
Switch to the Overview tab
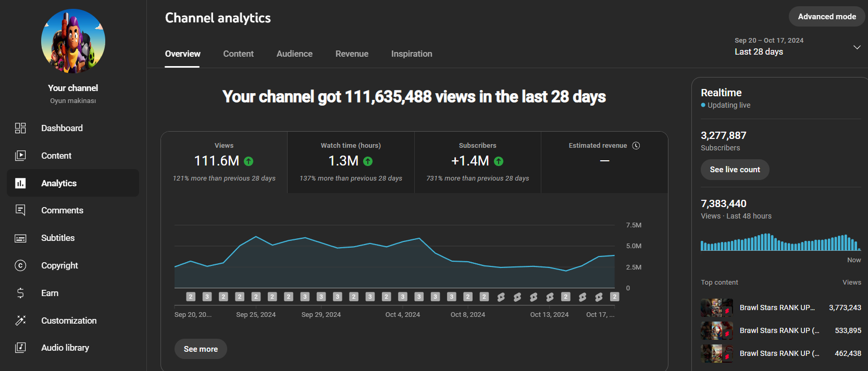(x=182, y=54)
